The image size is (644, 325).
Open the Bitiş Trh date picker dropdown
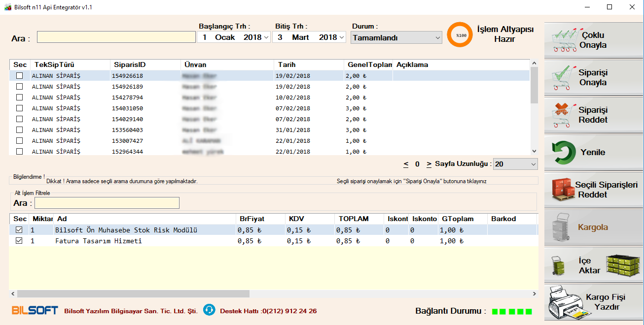tap(342, 37)
